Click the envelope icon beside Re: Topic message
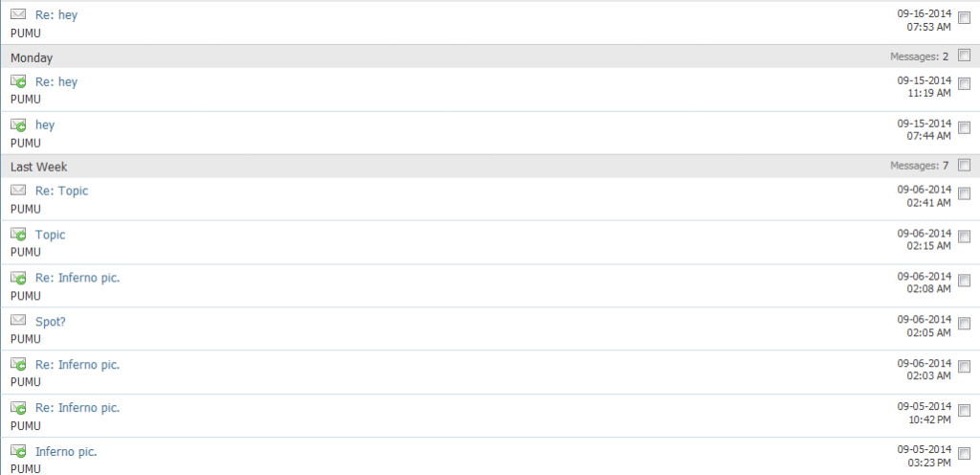 [18, 191]
